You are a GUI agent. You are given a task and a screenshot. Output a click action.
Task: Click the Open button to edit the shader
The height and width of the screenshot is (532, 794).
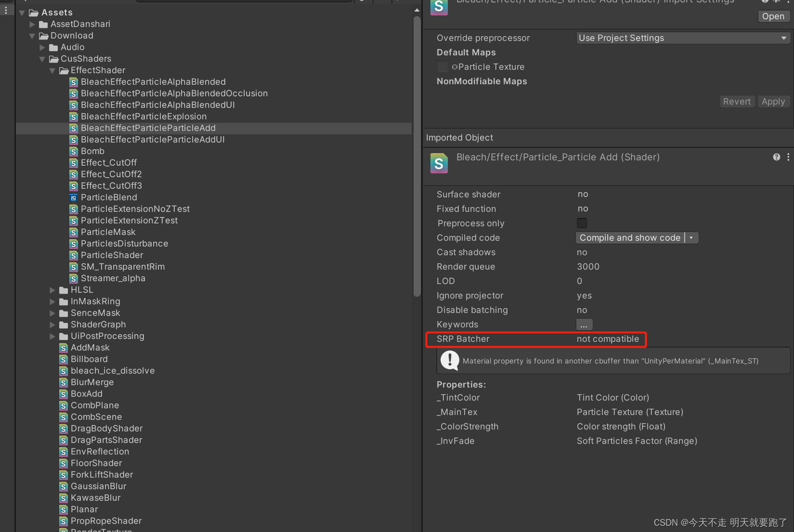click(x=773, y=16)
